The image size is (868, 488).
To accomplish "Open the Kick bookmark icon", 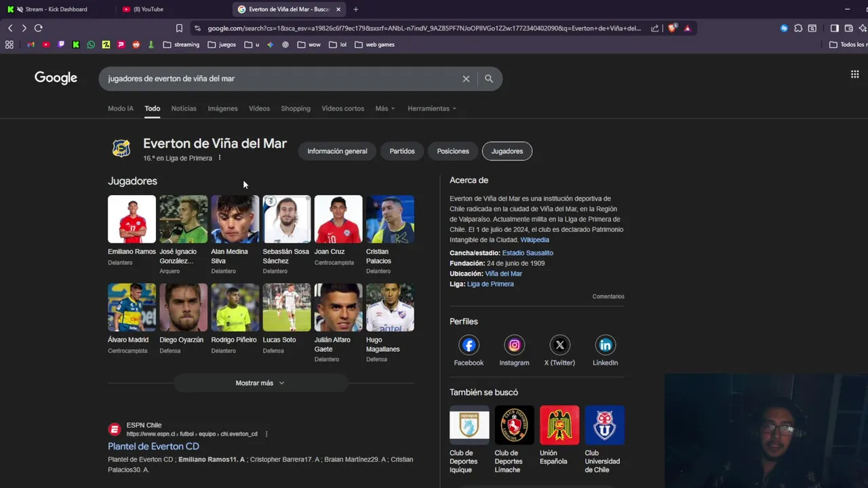I will pos(76,45).
